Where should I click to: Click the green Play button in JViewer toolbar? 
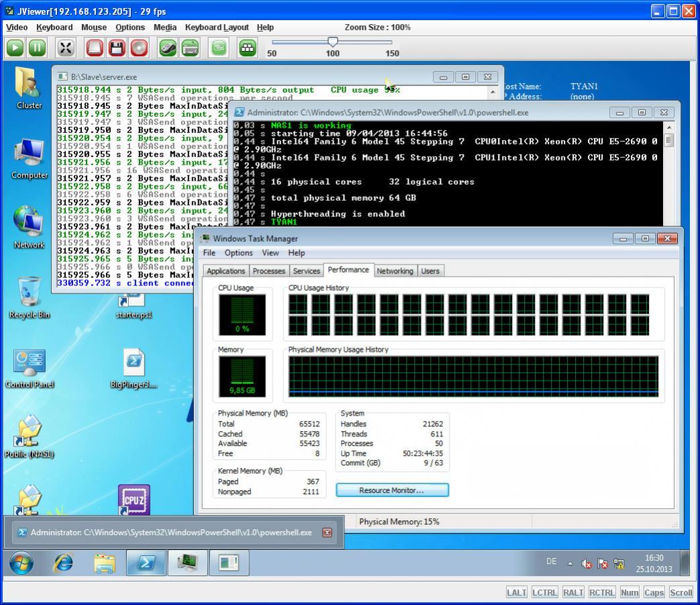coord(15,47)
